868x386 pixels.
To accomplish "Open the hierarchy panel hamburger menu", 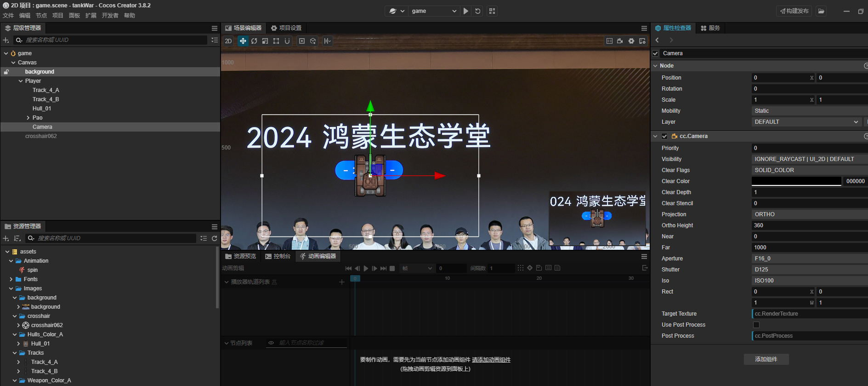I will [x=215, y=28].
